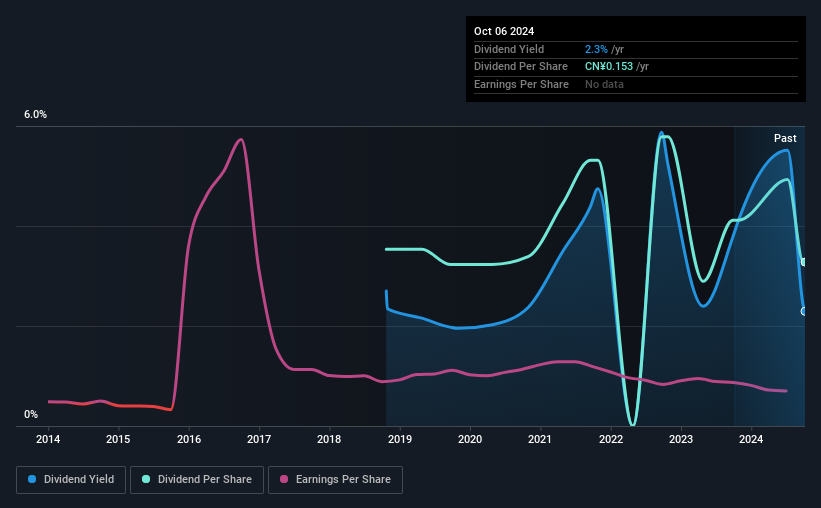
Task: Click the 0% y-axis label
Action: click(x=31, y=414)
